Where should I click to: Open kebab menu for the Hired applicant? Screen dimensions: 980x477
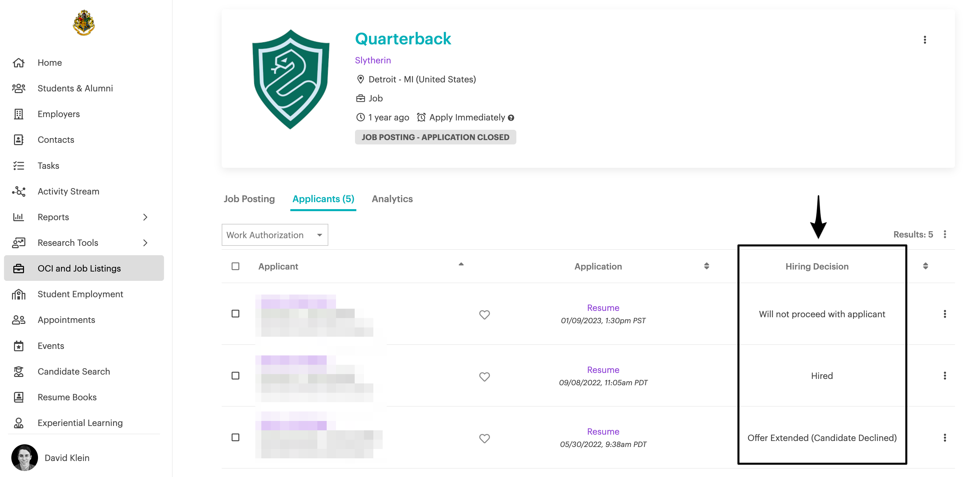click(945, 376)
